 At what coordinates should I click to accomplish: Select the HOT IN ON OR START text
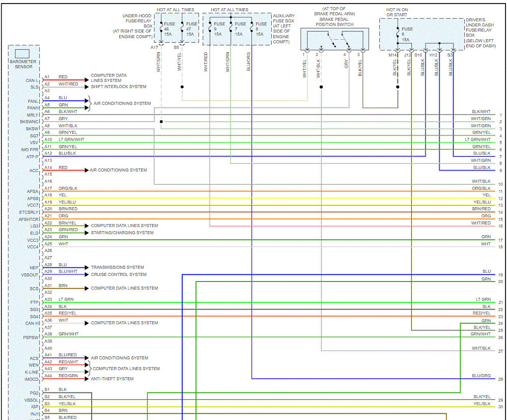397,12
